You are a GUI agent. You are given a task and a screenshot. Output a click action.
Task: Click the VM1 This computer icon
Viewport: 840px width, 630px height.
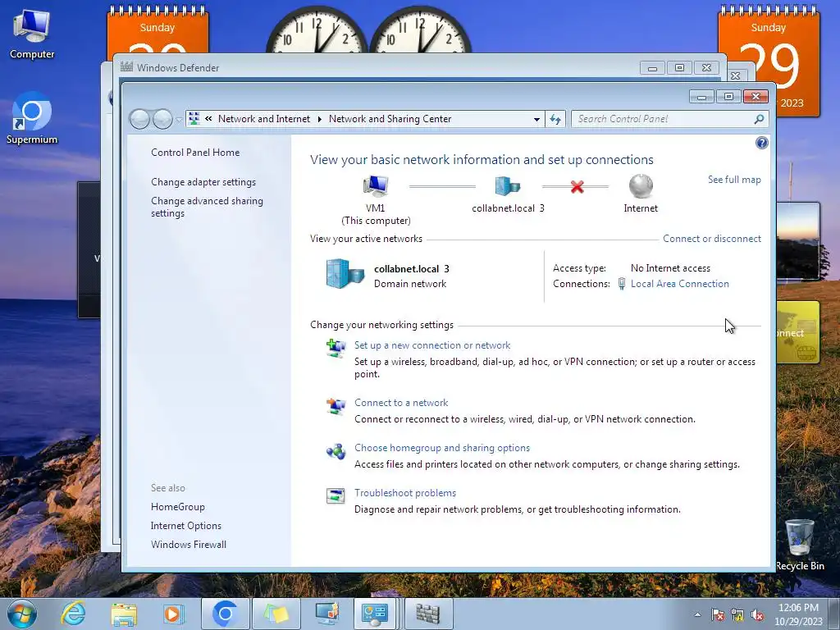pos(376,186)
